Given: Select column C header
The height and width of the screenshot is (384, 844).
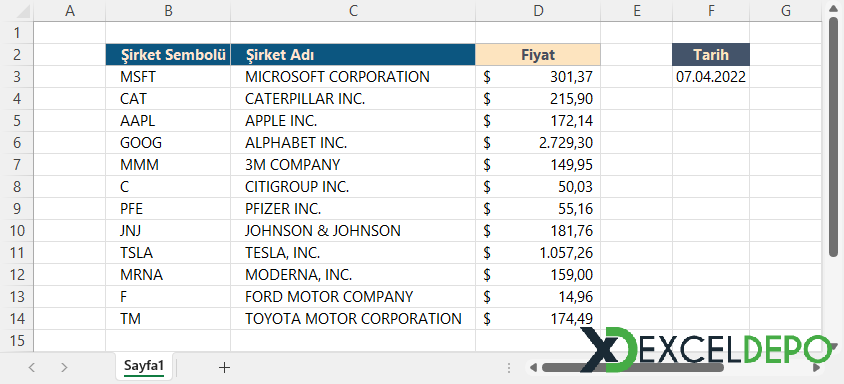Looking at the screenshot, I should click(353, 11).
